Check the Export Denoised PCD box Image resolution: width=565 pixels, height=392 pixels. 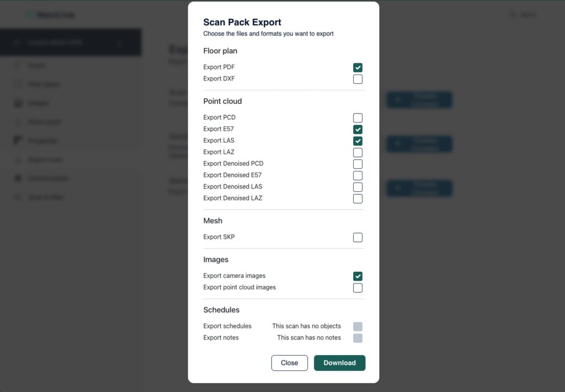tap(358, 164)
